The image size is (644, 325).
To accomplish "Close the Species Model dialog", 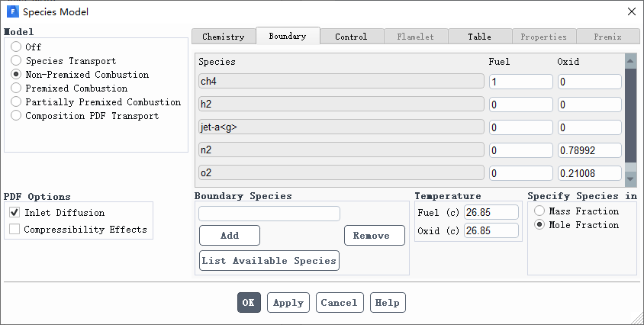I will 632,11.
